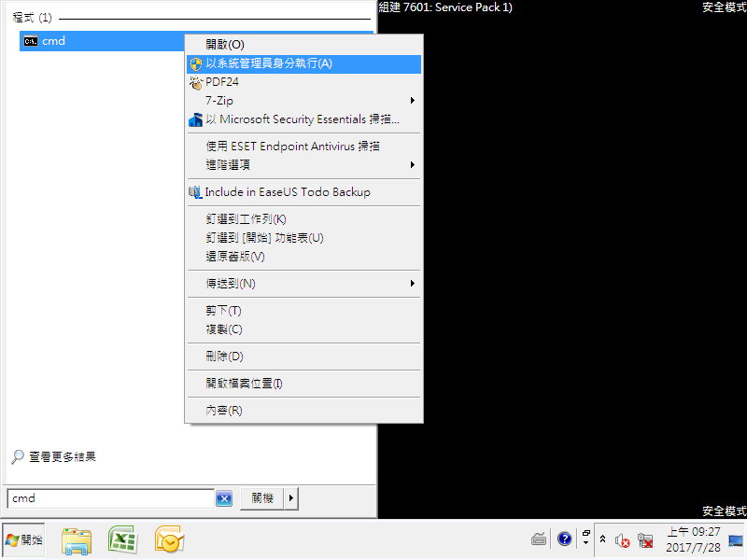
Task: Click the network disconnected tray icon
Action: click(x=643, y=539)
